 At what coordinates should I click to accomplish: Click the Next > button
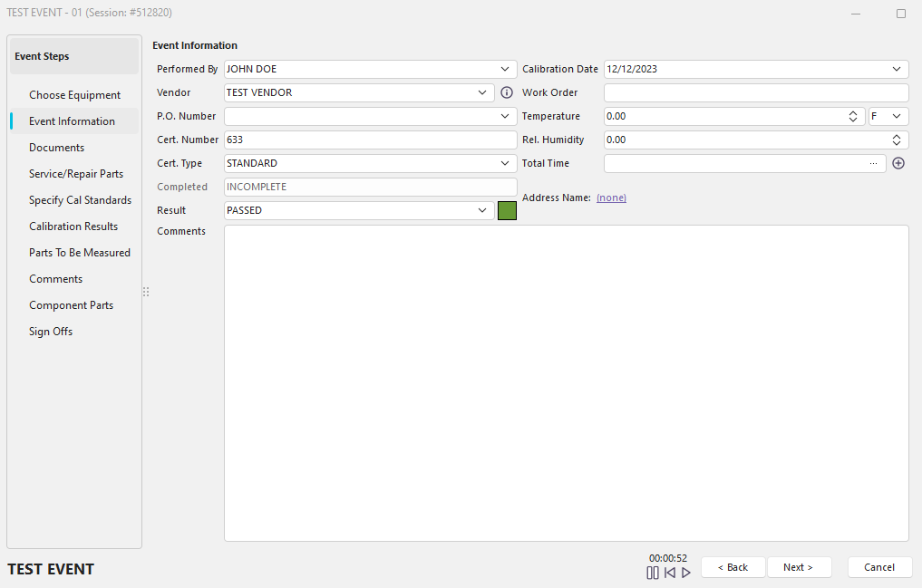pyautogui.click(x=799, y=567)
